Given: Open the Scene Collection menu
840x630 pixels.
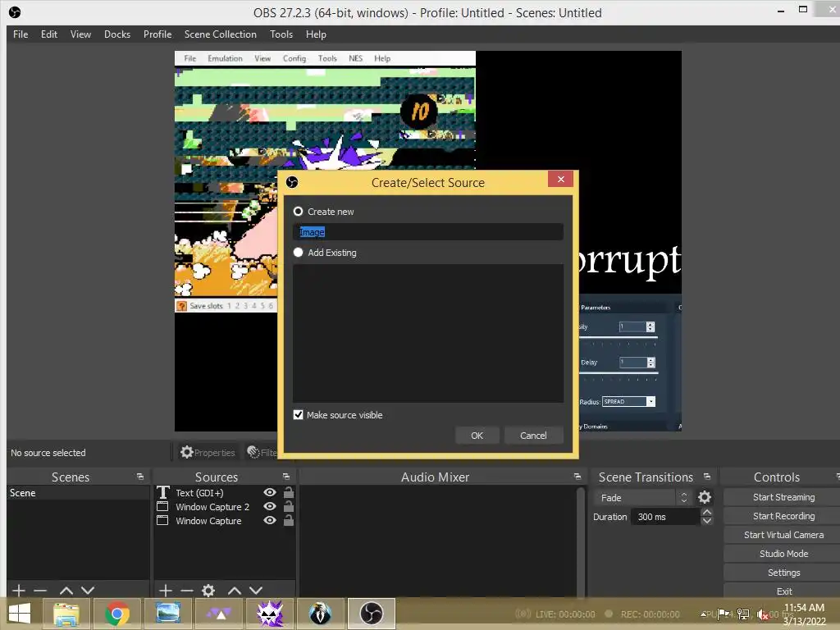Looking at the screenshot, I should pos(220,34).
